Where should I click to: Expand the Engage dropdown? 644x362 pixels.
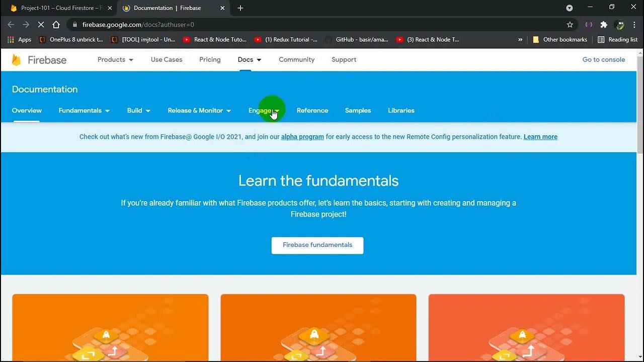[264, 111]
